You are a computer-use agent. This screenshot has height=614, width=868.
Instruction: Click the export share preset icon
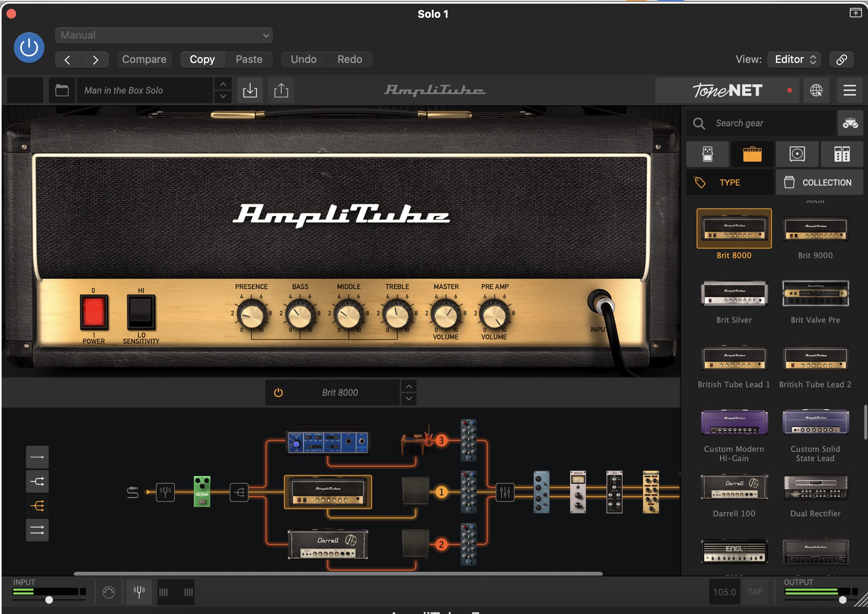click(281, 90)
